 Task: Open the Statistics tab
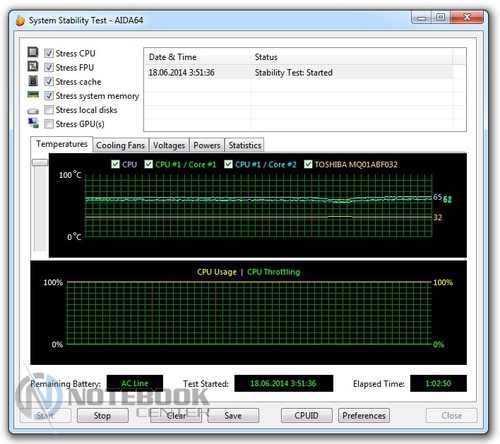245,145
